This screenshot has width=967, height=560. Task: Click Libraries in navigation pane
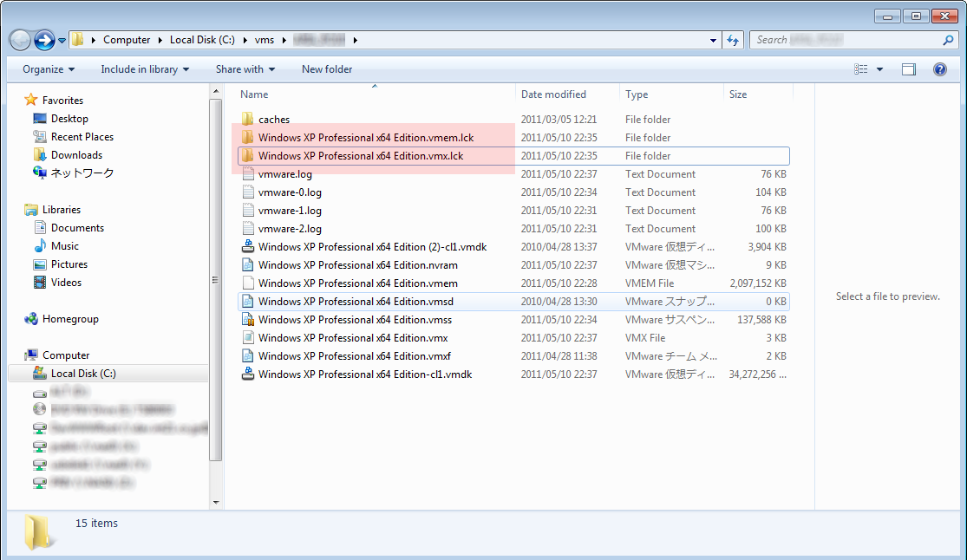pos(61,210)
